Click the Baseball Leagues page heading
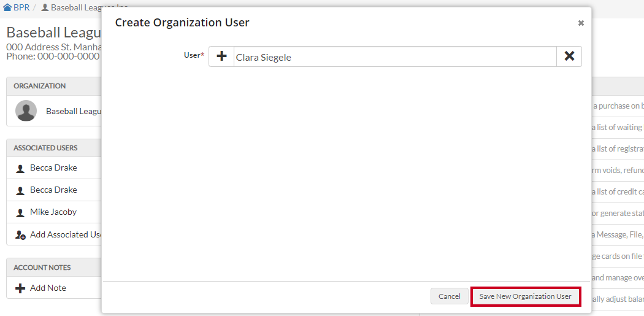 54,33
